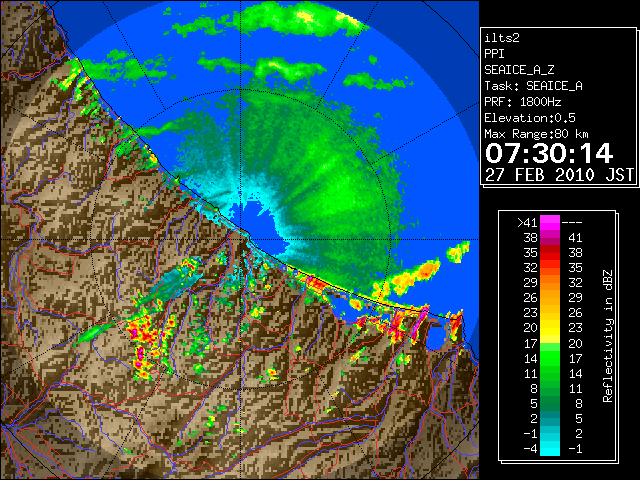Click the 'SEAICE_A_Z' product label
This screenshot has height=480, width=640.
[519, 70]
